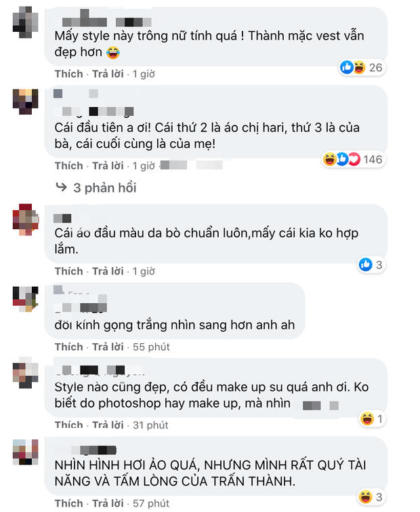
Task: Click the laughing emoji in the first comment text
Action: coord(113,52)
